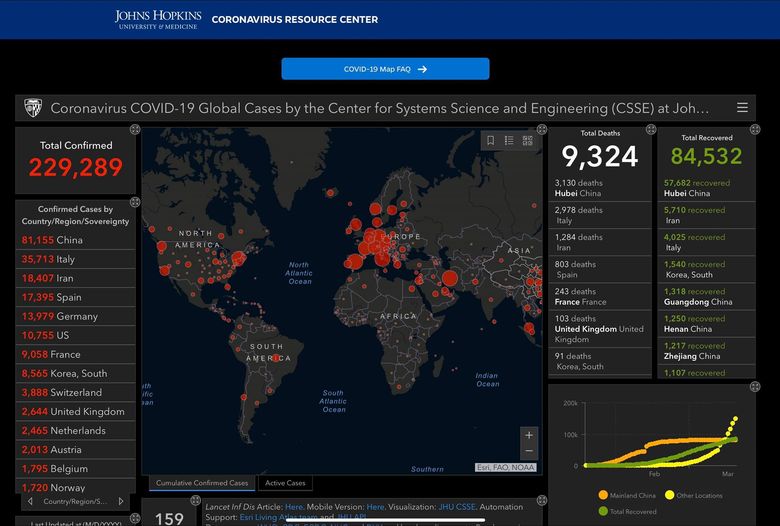
Task: Click 4,025 recovered Italy row
Action: (x=706, y=242)
